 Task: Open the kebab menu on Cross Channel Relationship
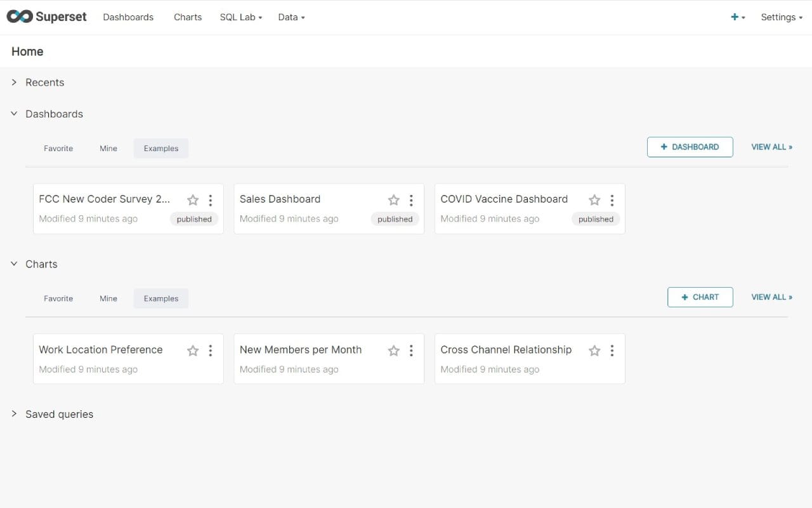[612, 350]
